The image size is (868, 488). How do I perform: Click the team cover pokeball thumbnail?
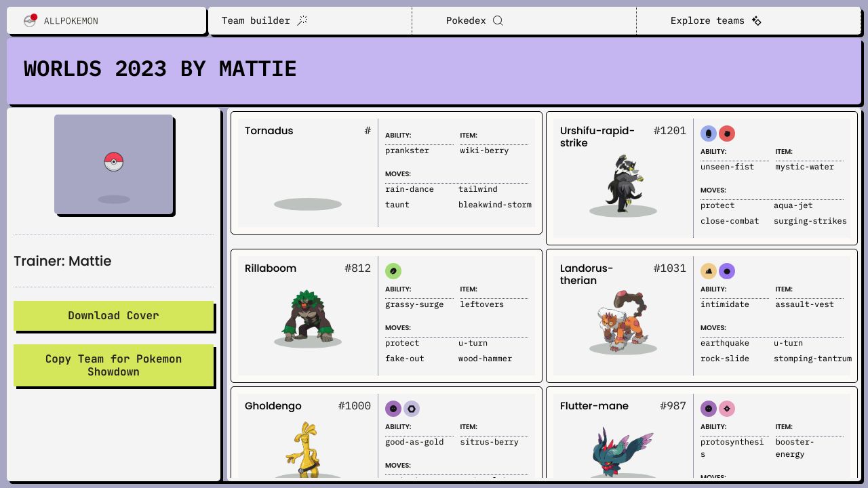(114, 164)
